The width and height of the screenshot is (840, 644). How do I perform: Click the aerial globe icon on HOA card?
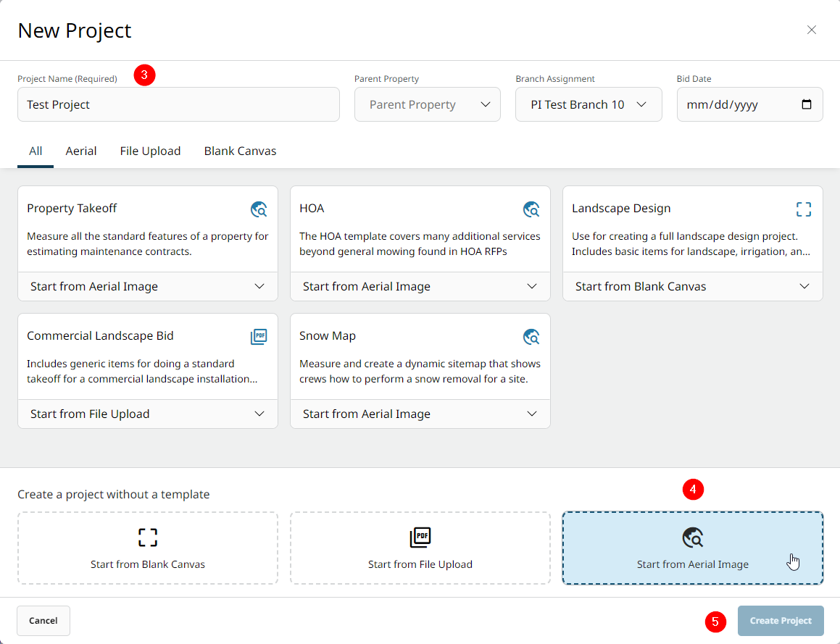[x=531, y=209]
